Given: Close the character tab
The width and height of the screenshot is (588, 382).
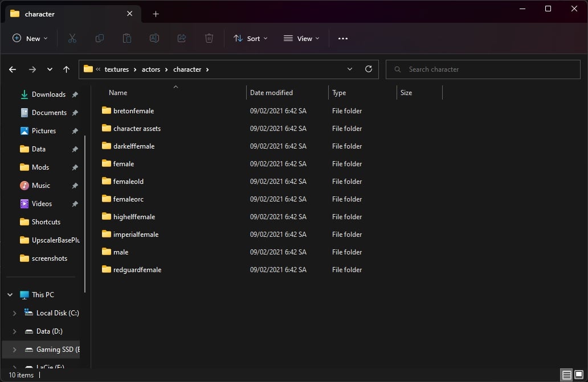Looking at the screenshot, I should pos(129,14).
